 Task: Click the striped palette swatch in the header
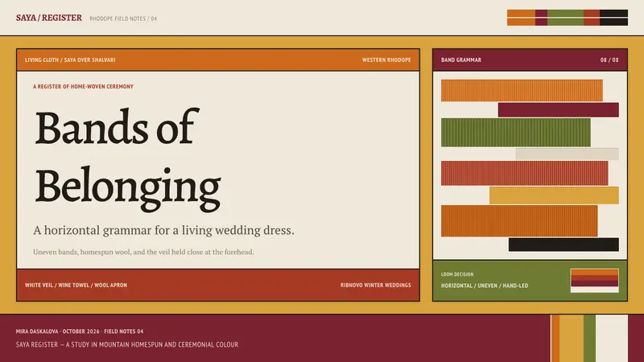[x=568, y=18]
